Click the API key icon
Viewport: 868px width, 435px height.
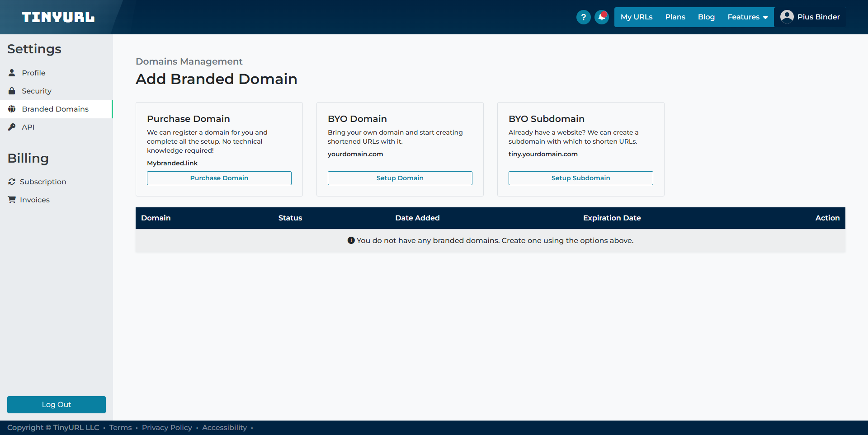(x=12, y=127)
